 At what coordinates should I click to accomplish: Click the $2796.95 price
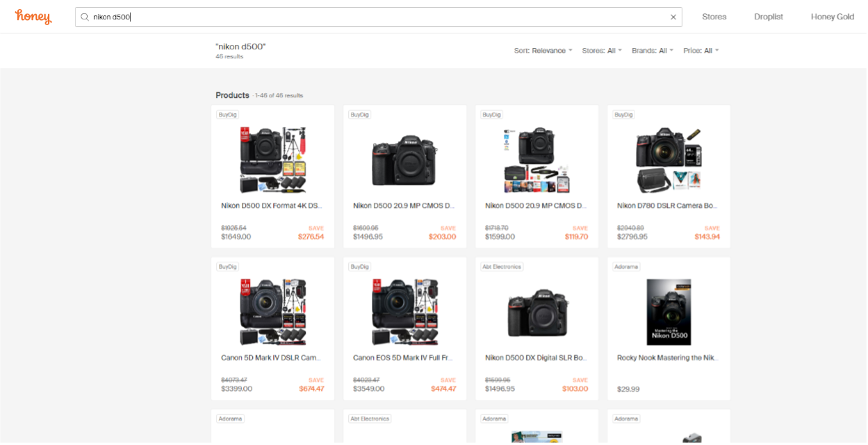(x=632, y=237)
